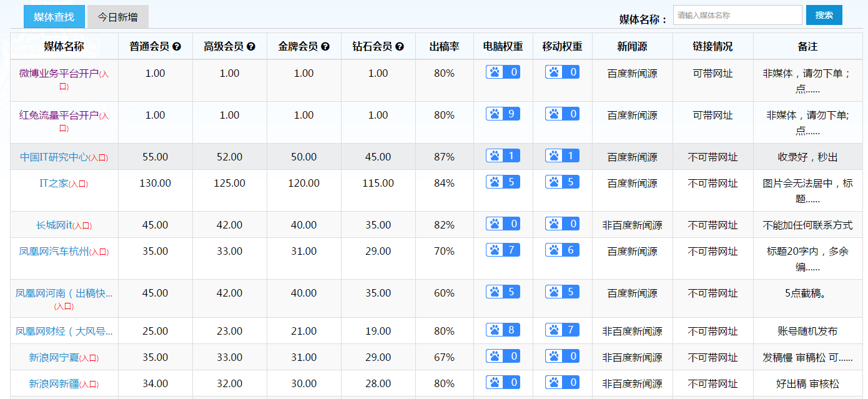Open the 微博业务平台开户 media link

tap(59, 74)
